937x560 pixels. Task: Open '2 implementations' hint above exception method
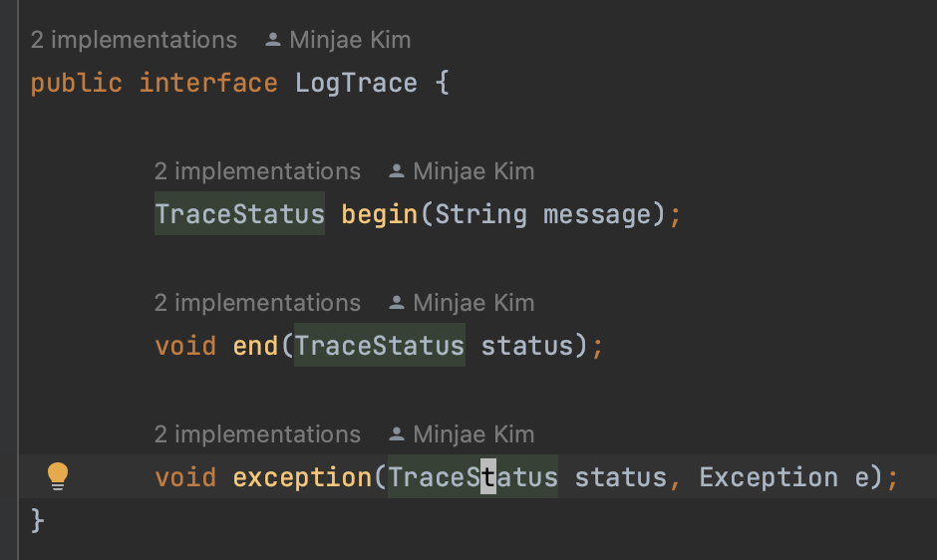(x=257, y=434)
